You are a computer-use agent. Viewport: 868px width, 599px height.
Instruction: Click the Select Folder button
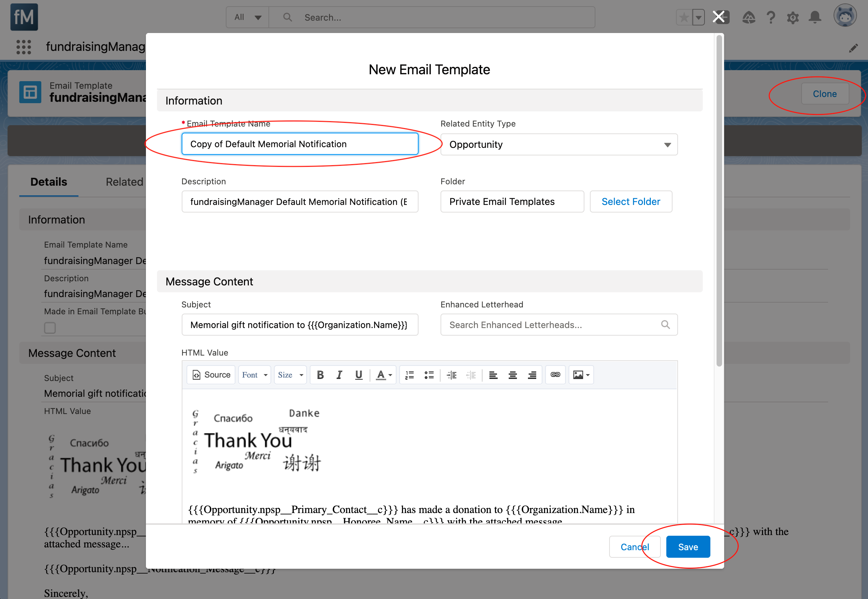[x=630, y=202]
